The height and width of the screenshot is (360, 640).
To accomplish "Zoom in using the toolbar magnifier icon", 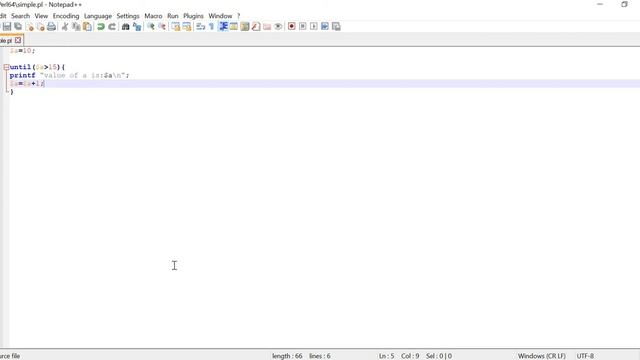I will (x=151, y=27).
